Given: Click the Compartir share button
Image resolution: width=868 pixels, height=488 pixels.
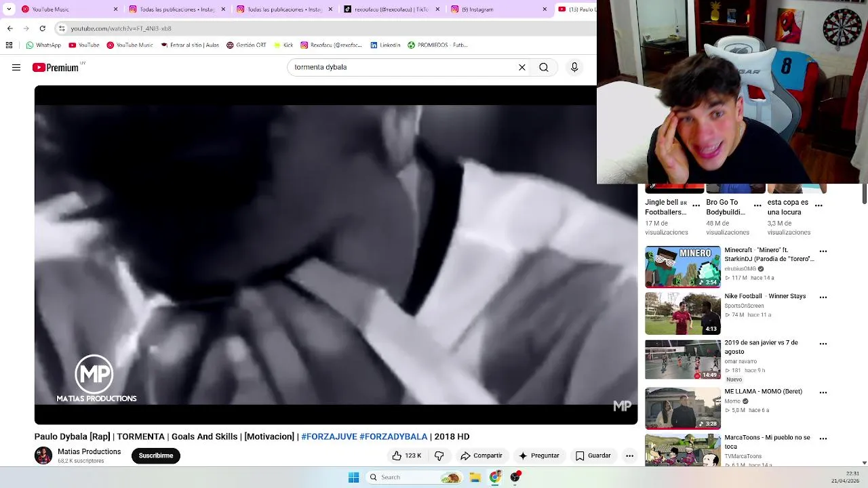Looking at the screenshot, I should (481, 455).
